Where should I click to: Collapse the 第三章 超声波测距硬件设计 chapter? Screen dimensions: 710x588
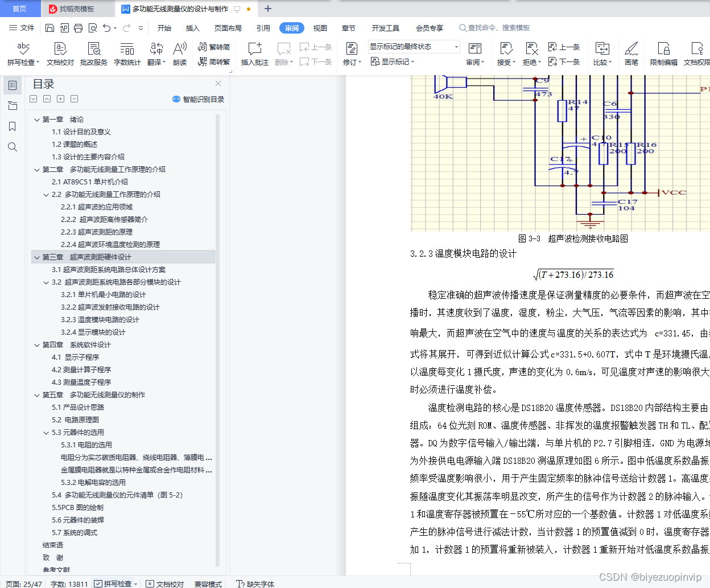[x=36, y=257]
